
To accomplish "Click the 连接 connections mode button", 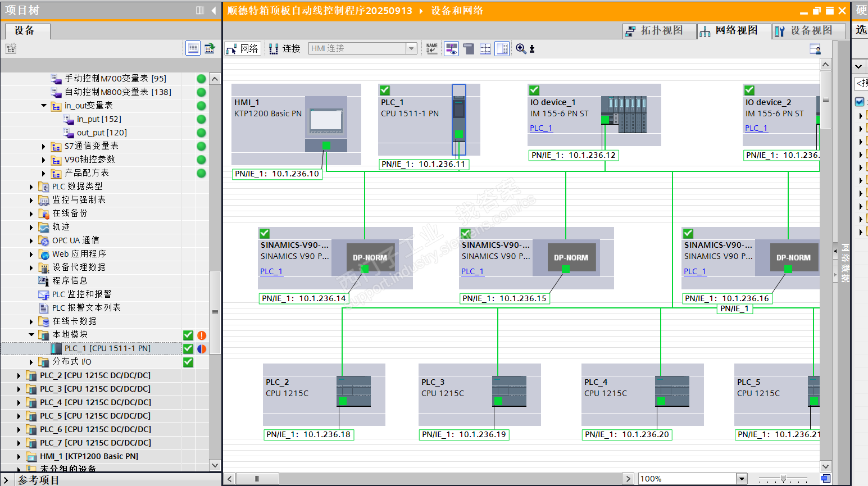I will 285,49.
